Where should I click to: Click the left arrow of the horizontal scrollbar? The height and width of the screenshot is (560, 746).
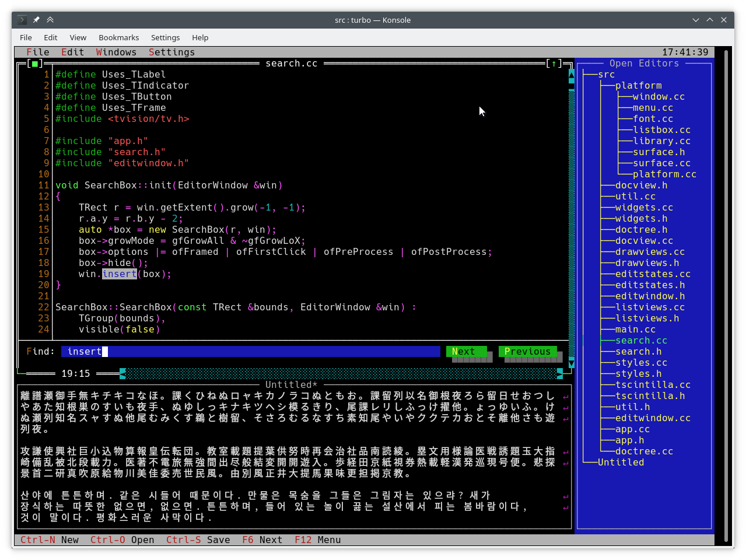[x=122, y=373]
